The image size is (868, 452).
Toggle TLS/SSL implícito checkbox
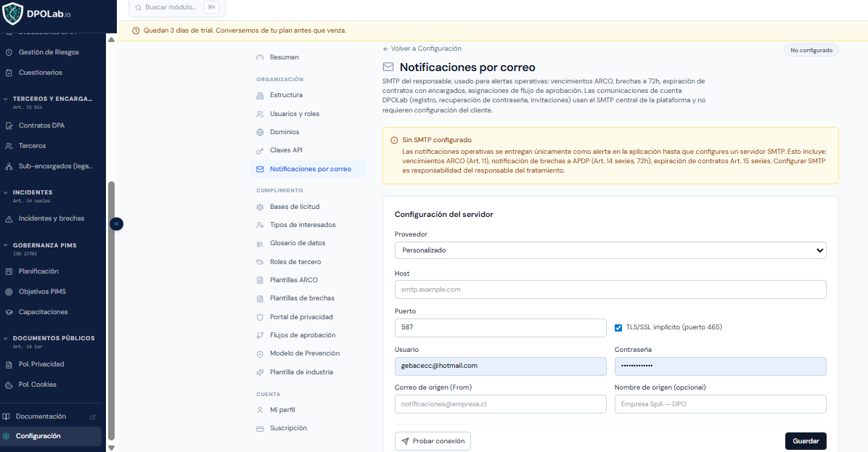pyautogui.click(x=618, y=327)
